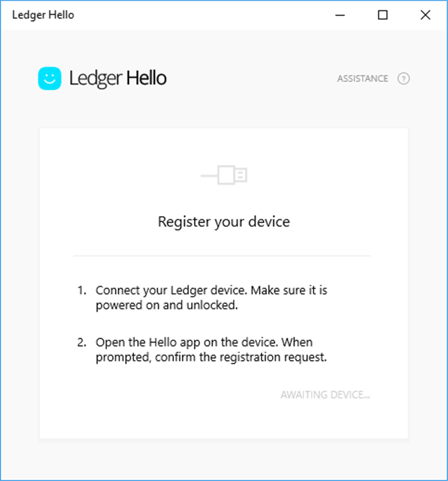Click the word "Ledger" in the header logo

coord(96,78)
